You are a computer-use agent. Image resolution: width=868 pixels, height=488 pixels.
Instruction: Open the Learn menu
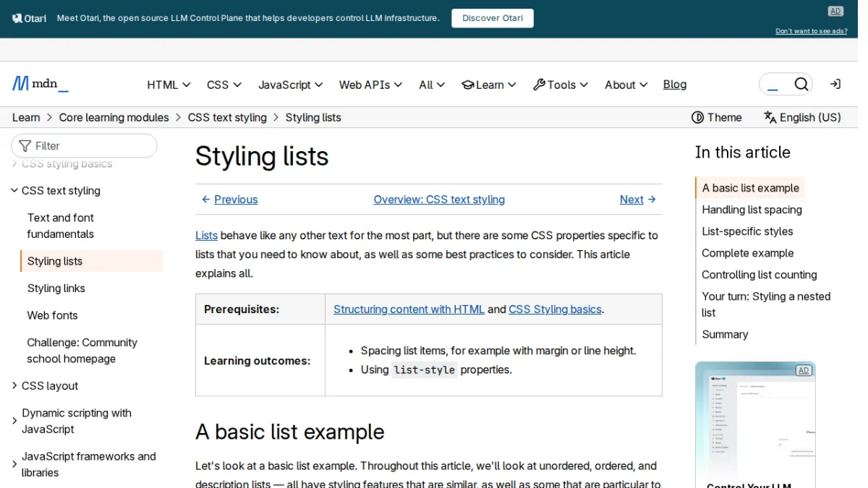tap(489, 85)
